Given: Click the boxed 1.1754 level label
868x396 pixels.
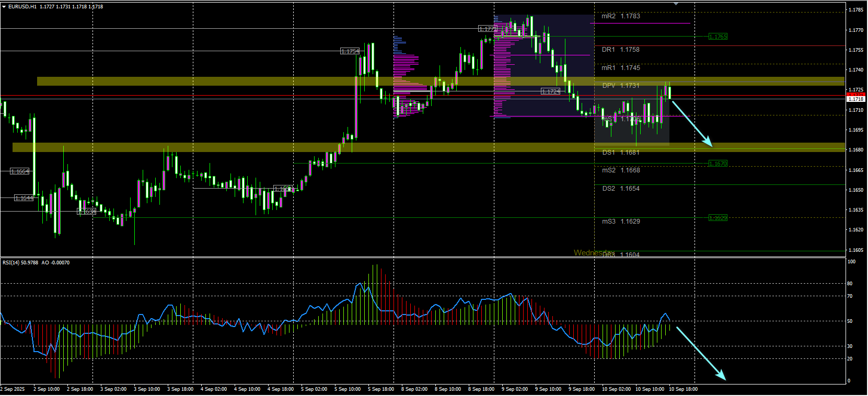Looking at the screenshot, I should pos(350,51).
